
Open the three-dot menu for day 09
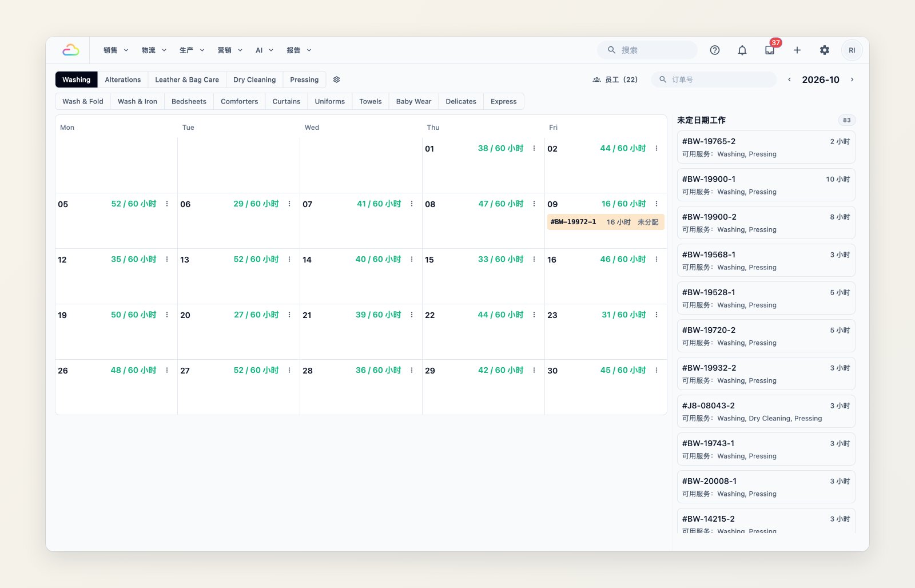tap(657, 204)
